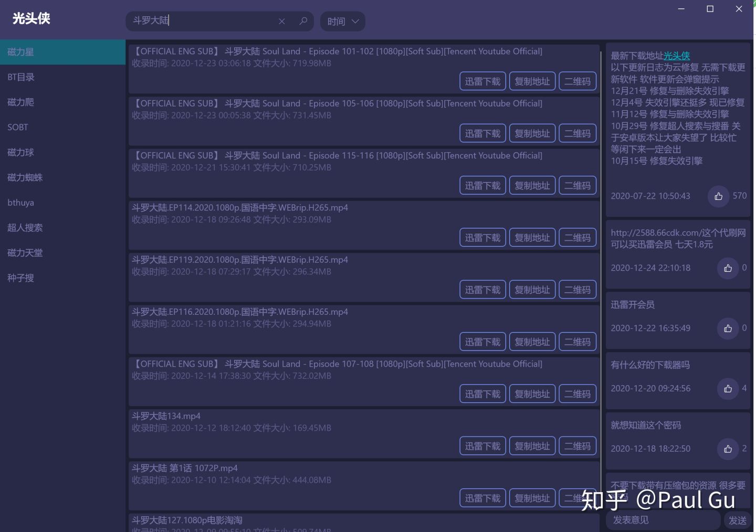Copy address for Episode 105-106

click(532, 133)
